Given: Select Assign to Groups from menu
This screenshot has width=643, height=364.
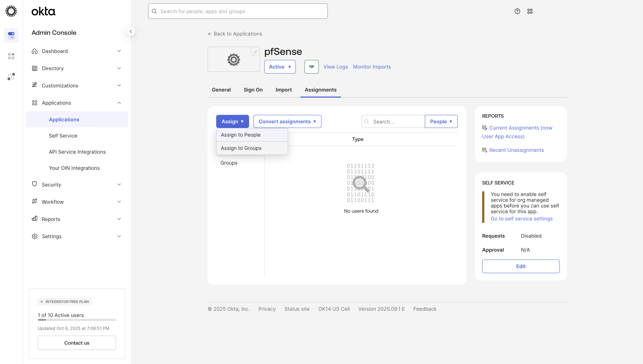Looking at the screenshot, I should click(241, 148).
